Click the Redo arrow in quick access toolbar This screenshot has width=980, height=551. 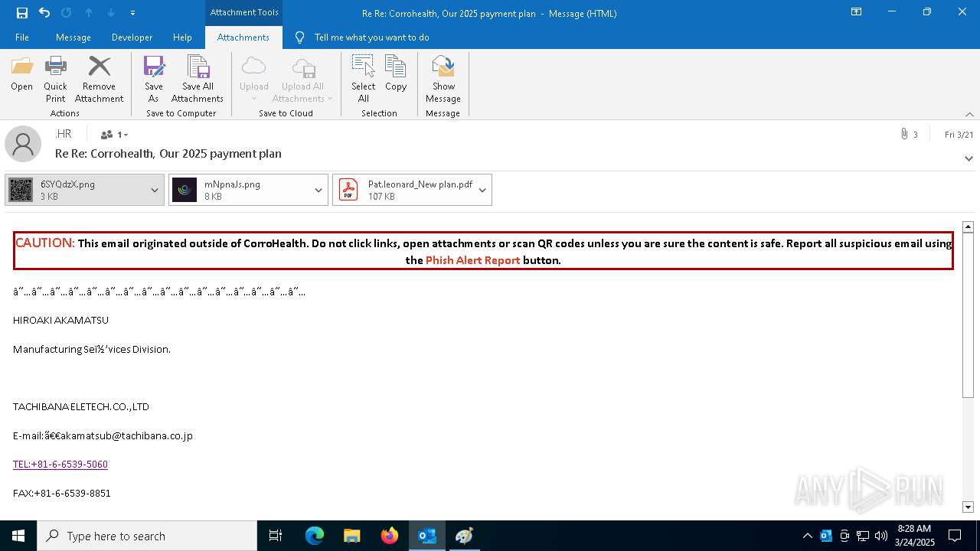66,13
